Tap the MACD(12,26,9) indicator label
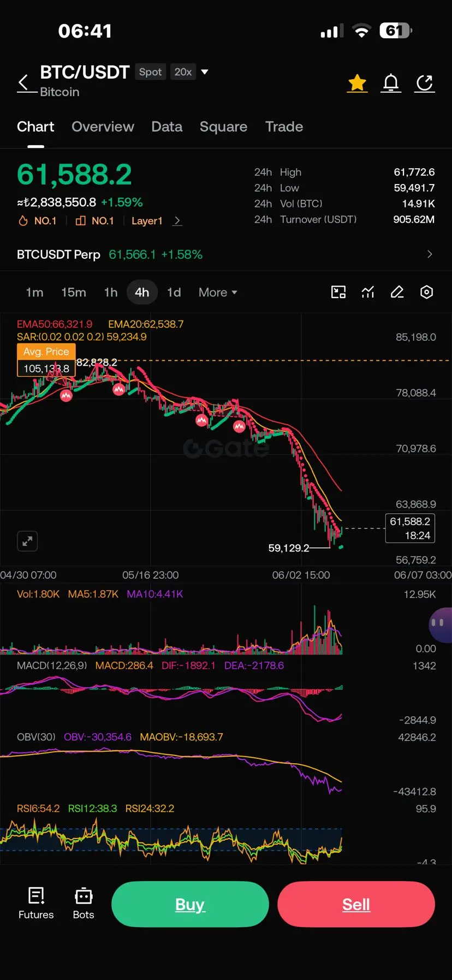 coord(52,666)
